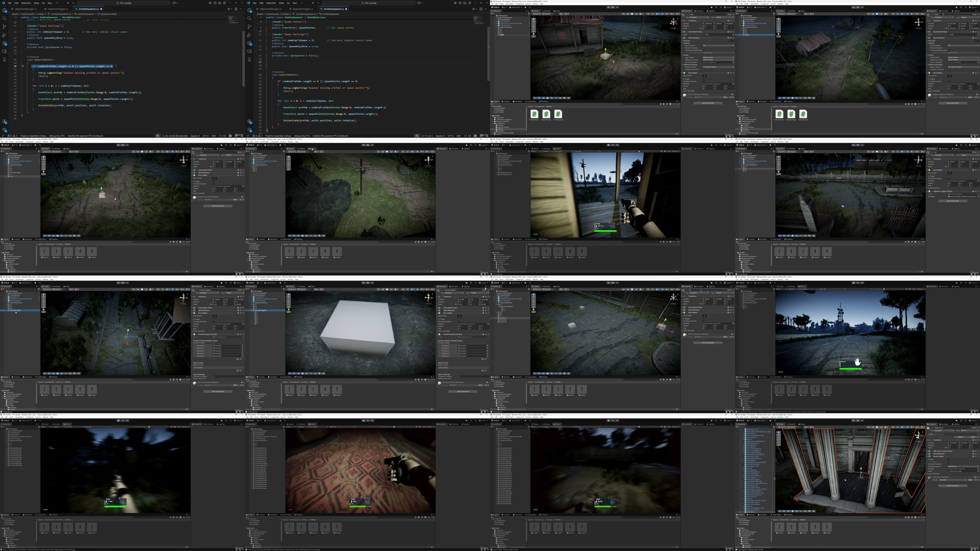Open the Lighting tab beside the Villa1_Ext_A inspector
Viewport: 980px width, 551px height.
coord(956,424)
